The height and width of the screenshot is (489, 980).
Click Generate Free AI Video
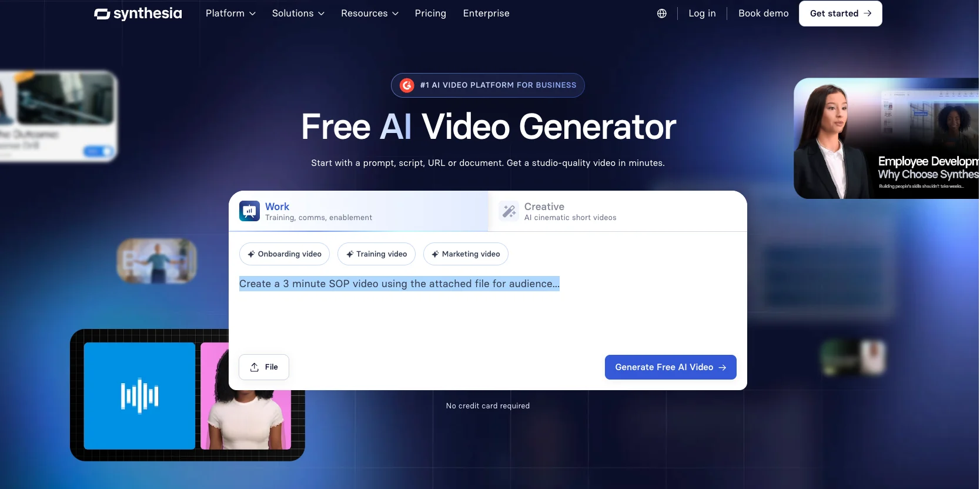(x=670, y=367)
